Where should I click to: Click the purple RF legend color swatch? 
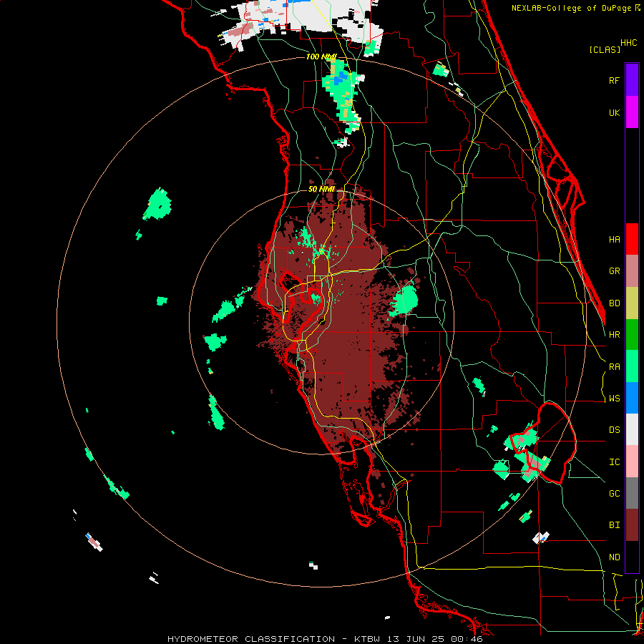tap(632, 80)
